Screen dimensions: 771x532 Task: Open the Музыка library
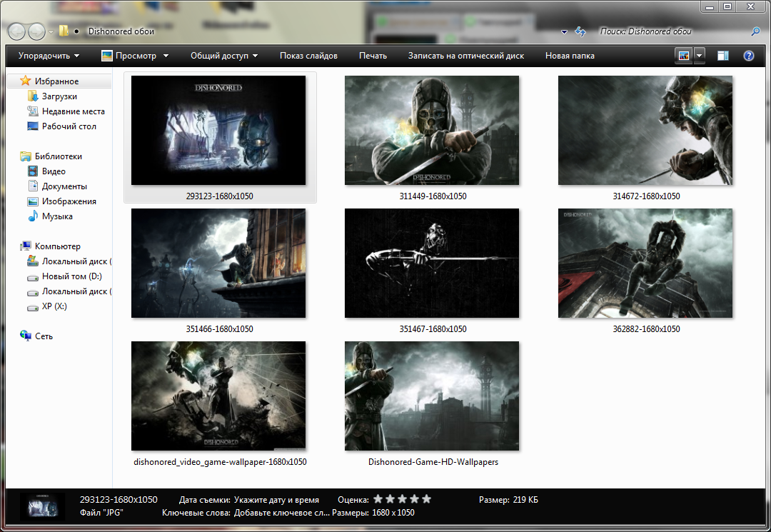point(57,216)
